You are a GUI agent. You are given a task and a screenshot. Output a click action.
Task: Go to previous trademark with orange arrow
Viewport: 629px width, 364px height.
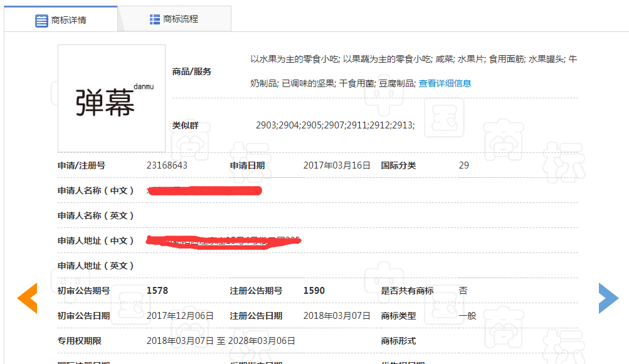tap(27, 298)
